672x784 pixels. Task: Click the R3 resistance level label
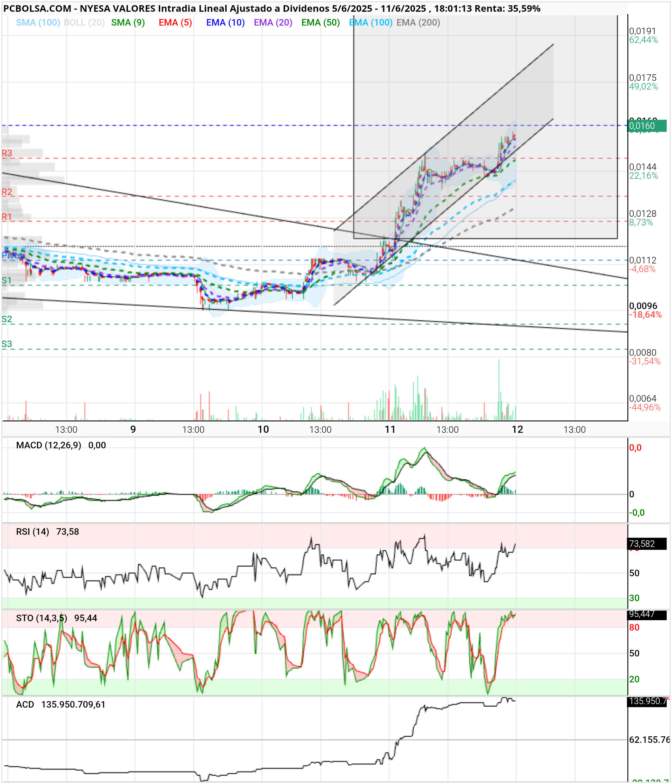7,153
